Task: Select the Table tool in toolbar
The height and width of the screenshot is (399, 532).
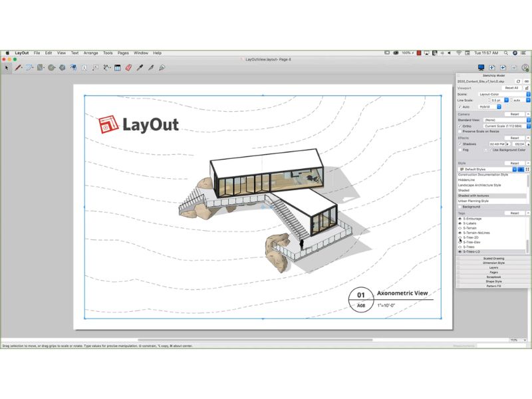Action: 117,67
